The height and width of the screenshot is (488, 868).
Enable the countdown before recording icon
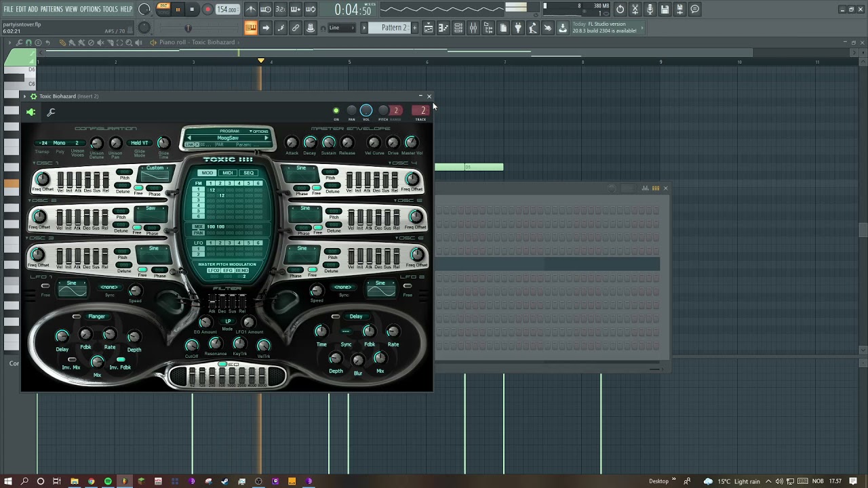point(281,9)
